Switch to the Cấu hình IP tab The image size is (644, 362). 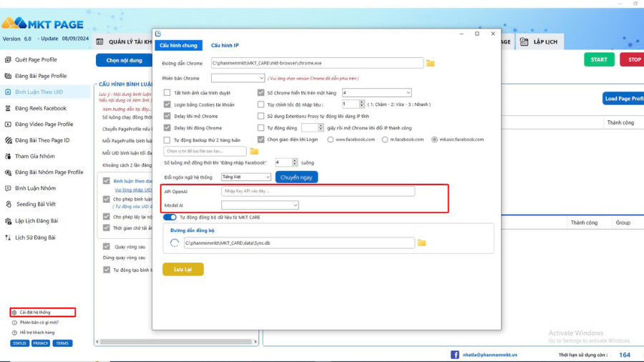pyautogui.click(x=225, y=45)
